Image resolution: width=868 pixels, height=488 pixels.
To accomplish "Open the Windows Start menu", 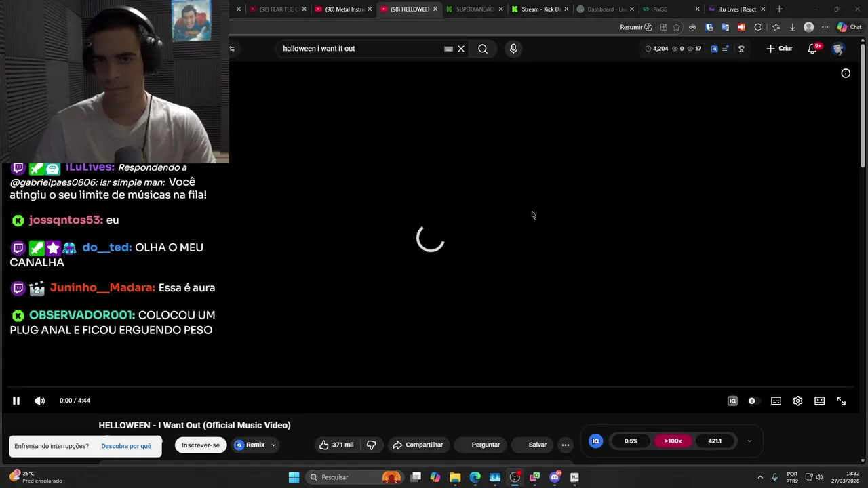I will click(x=294, y=477).
